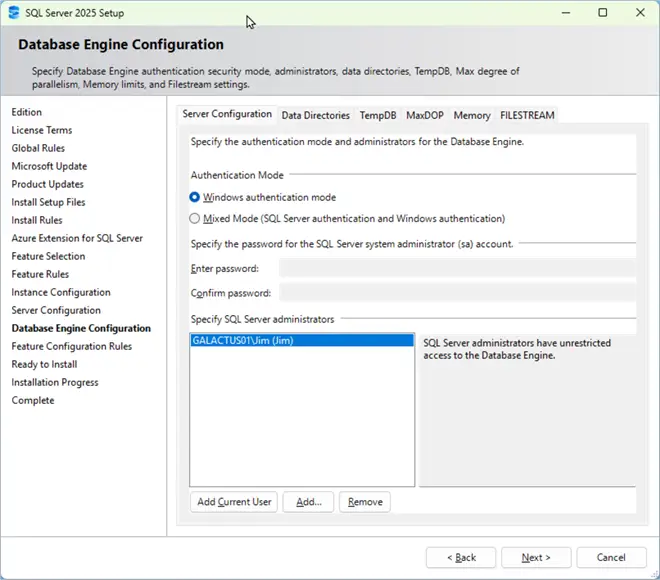Cancel the SQL Server setup

tap(611, 557)
